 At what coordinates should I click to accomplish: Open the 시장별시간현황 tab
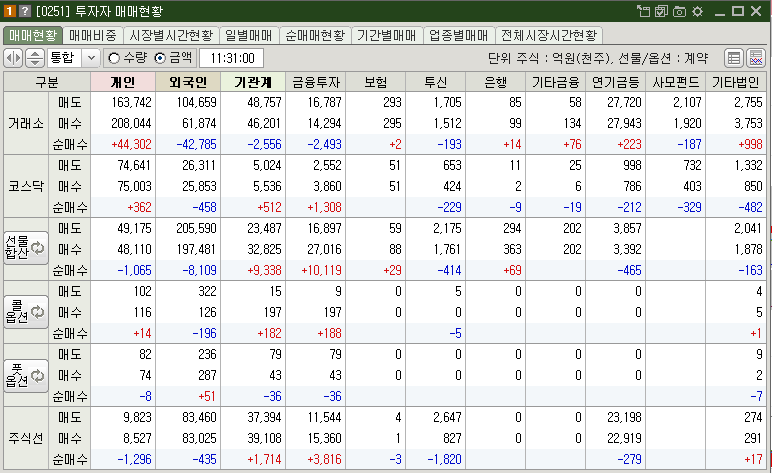(x=171, y=35)
